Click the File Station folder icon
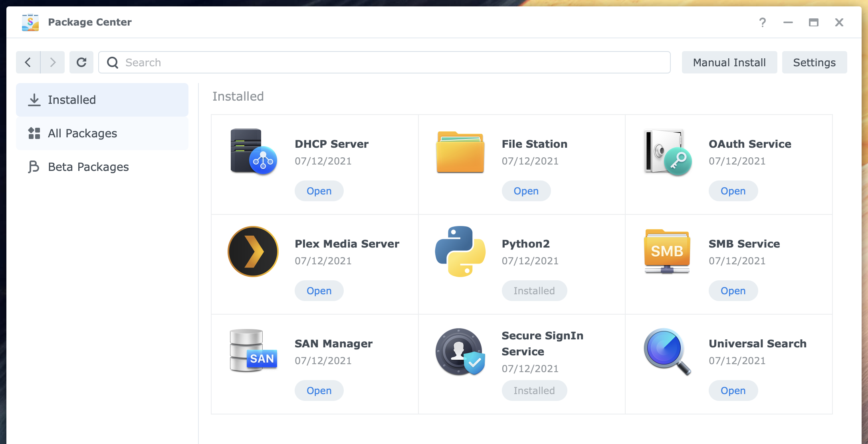 [x=460, y=152]
